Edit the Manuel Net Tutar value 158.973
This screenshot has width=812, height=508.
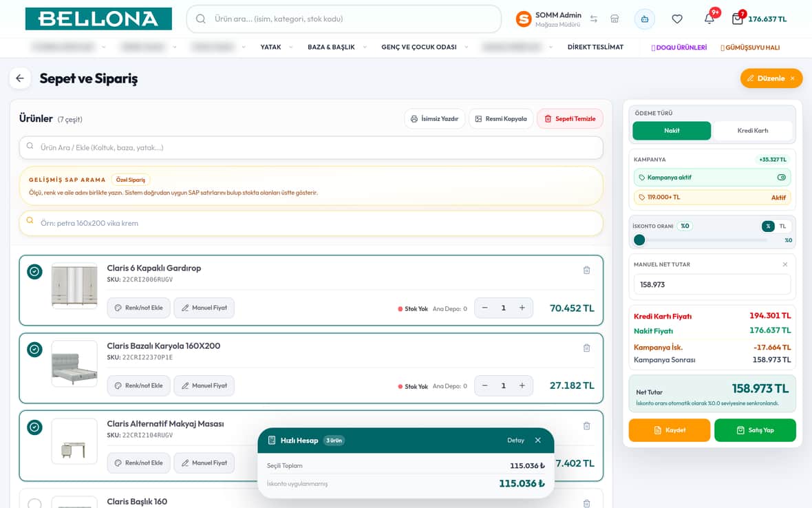[712, 284]
